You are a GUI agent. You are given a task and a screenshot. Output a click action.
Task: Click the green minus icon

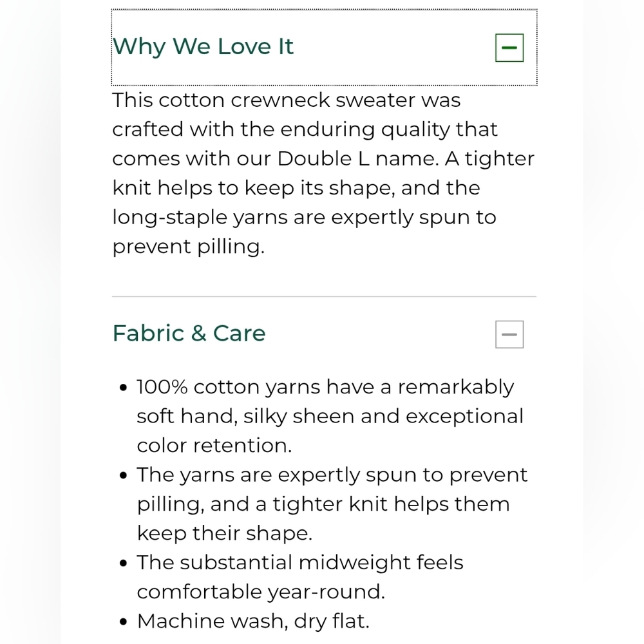click(x=509, y=48)
